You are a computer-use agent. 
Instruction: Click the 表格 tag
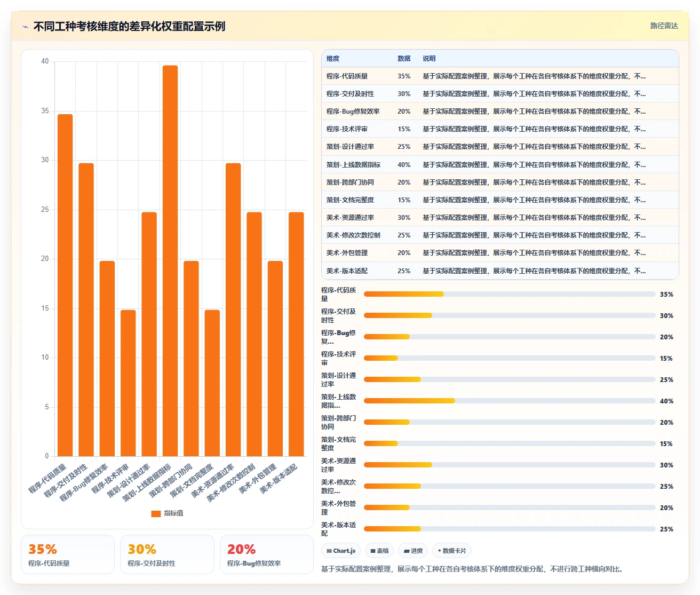click(x=379, y=551)
